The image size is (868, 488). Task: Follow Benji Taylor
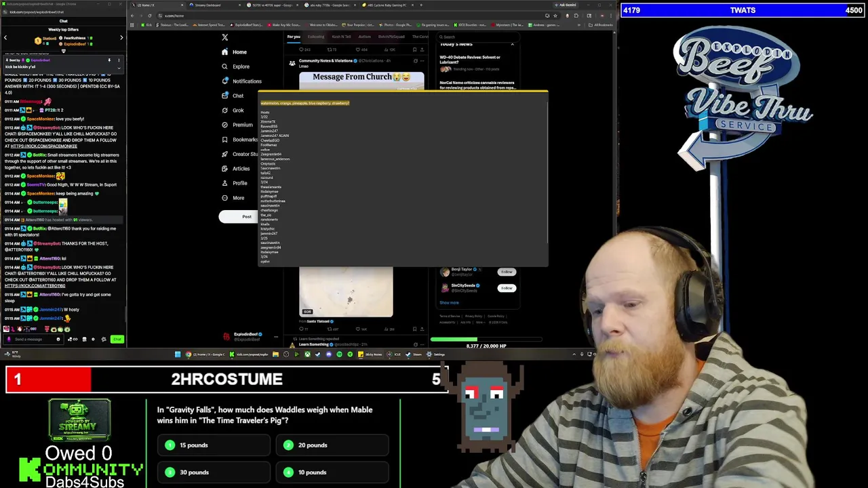click(x=507, y=272)
